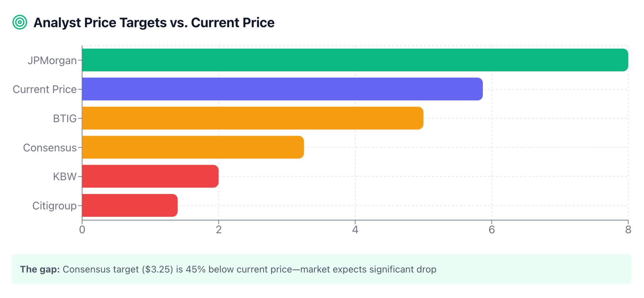The image size is (644, 298).
Task: Select the green JPMorgan bar
Action: tap(355, 60)
